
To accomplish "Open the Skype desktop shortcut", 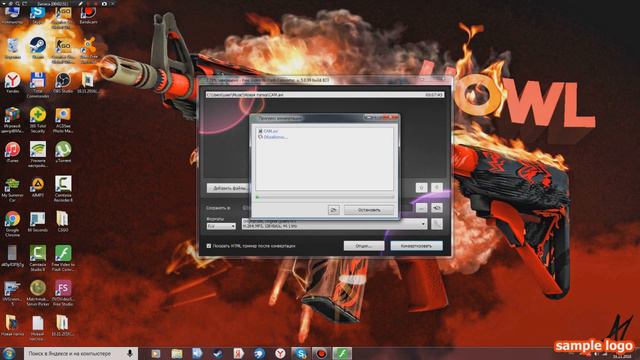I will [x=38, y=14].
